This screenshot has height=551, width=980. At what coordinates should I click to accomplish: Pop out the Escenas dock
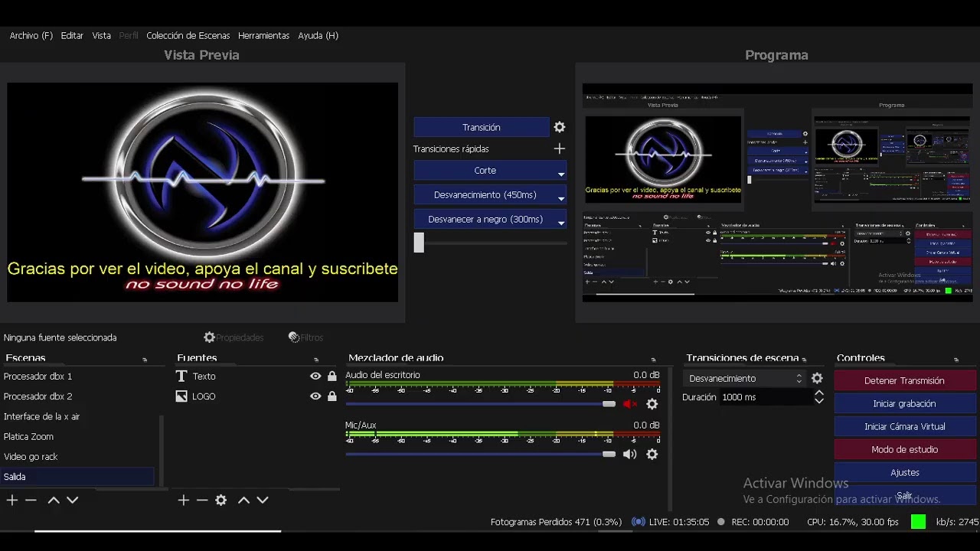coord(145,360)
